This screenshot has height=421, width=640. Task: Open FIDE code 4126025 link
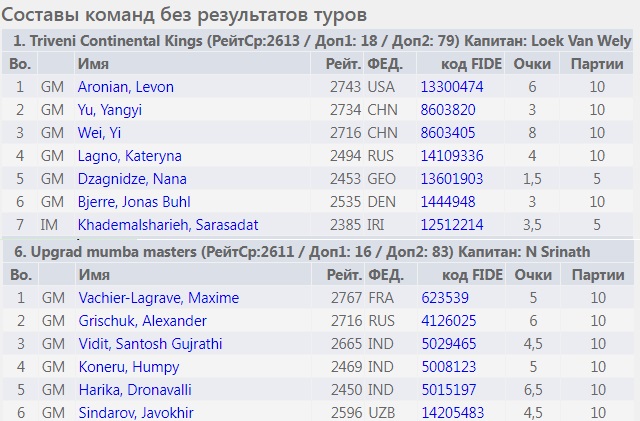tap(447, 321)
